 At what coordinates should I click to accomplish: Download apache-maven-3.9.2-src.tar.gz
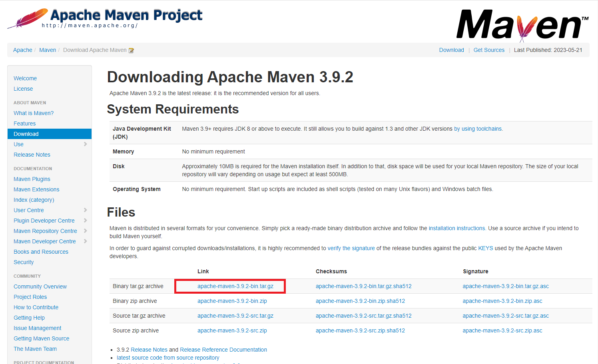235,316
